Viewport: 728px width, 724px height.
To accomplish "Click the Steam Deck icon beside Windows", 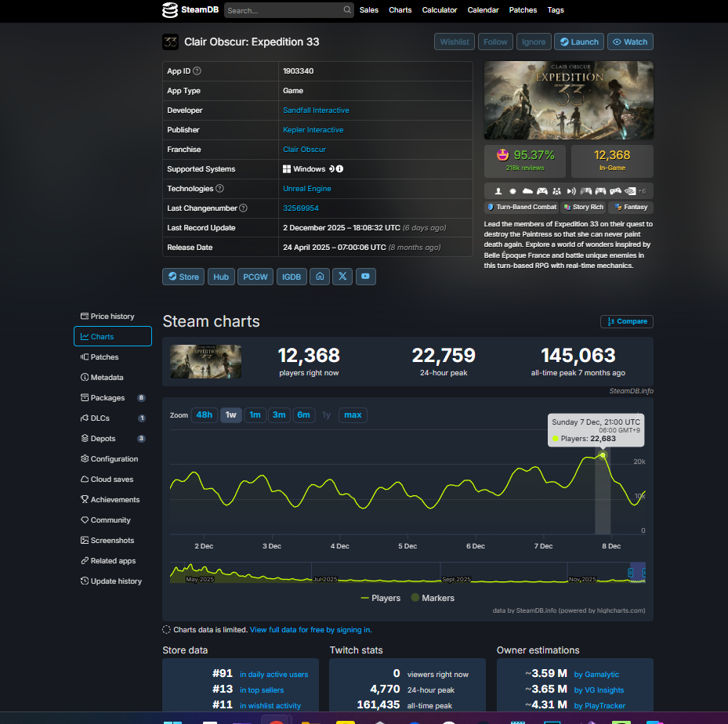I will [332, 169].
